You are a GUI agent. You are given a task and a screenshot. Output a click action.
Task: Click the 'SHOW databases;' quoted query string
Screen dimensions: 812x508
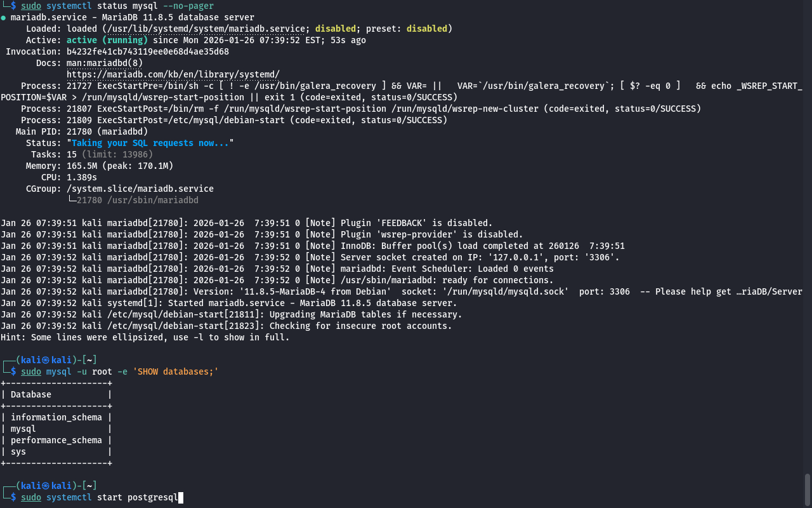pyautogui.click(x=175, y=371)
